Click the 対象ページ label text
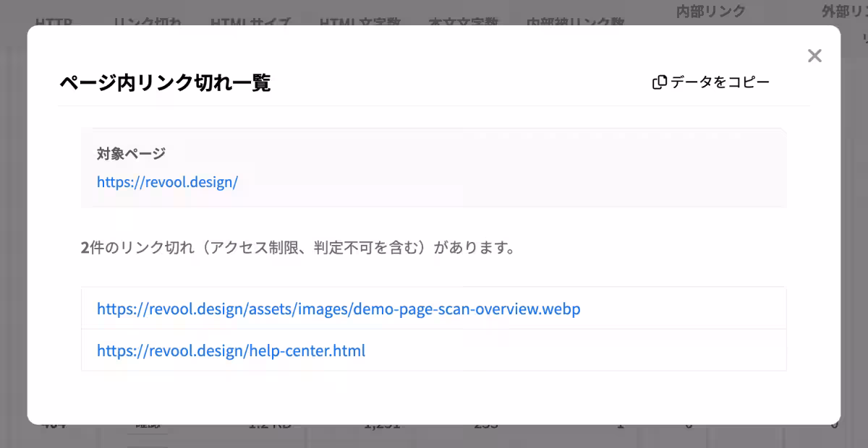Screen dimensions: 868x448 [x=131, y=153]
